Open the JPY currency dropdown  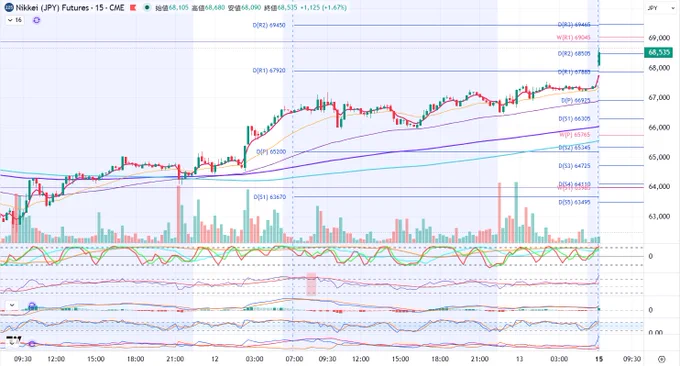(660, 8)
